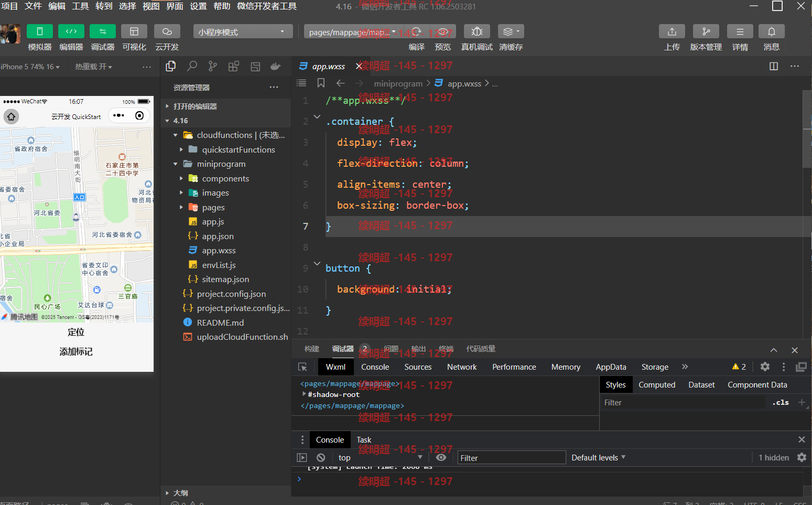Toggle the debugger panel button
The width and height of the screenshot is (812, 505).
[x=103, y=31]
